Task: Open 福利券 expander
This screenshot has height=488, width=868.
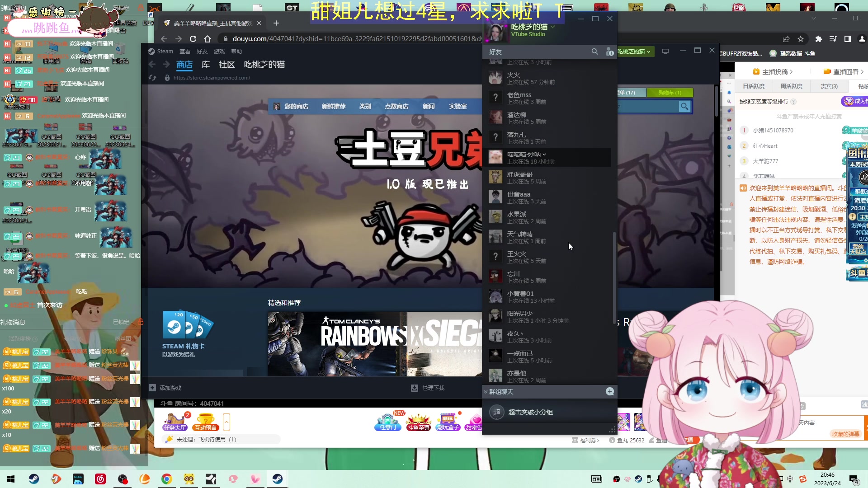Action: 585,440
